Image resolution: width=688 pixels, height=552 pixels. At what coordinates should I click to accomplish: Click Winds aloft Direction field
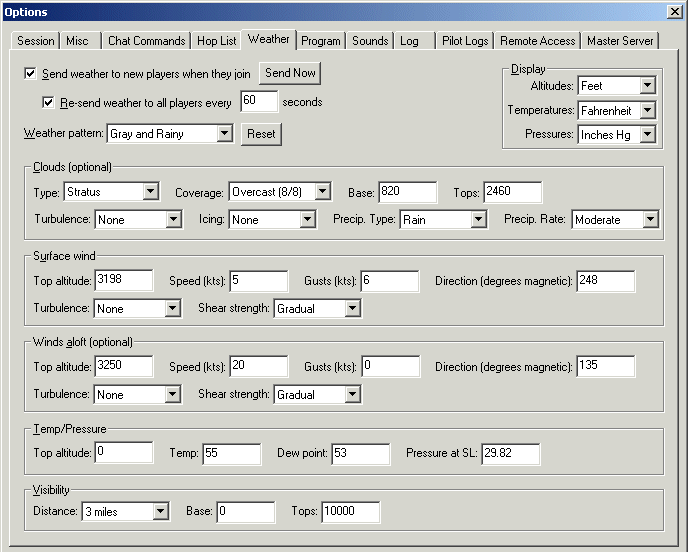coord(606,366)
